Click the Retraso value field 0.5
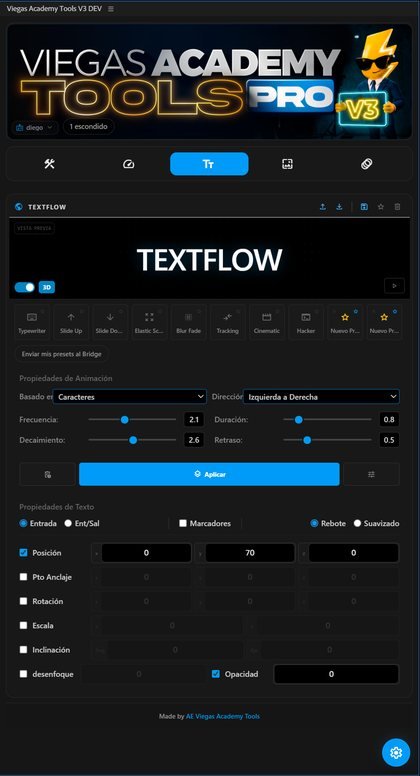This screenshot has height=776, width=420. click(389, 440)
